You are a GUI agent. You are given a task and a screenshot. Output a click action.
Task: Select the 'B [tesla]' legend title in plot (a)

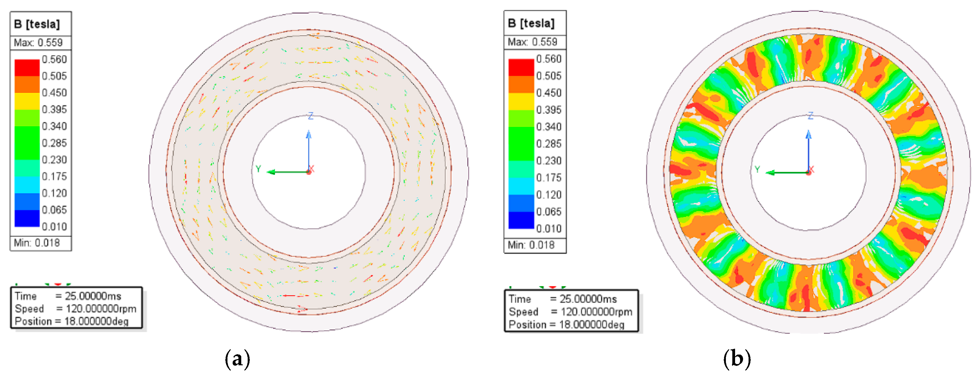[36, 24]
